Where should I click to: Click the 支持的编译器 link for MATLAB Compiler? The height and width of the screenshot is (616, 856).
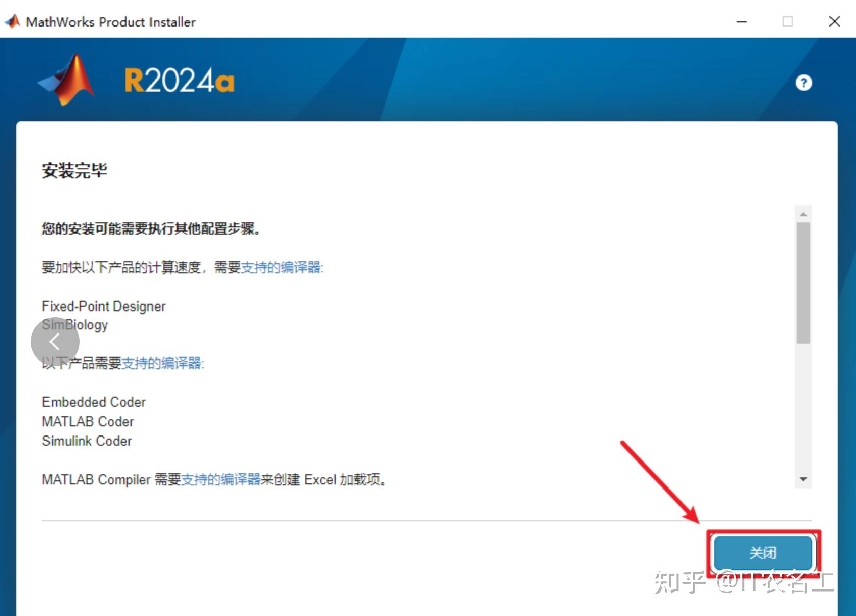click(221, 479)
